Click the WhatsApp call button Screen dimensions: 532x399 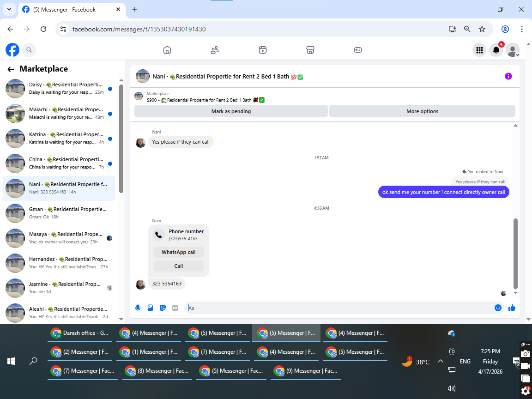point(178,252)
